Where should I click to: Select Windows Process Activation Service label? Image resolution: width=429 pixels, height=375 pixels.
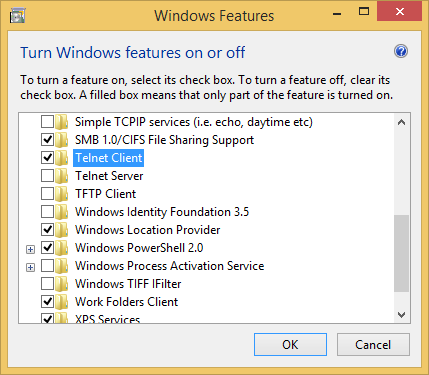170,266
